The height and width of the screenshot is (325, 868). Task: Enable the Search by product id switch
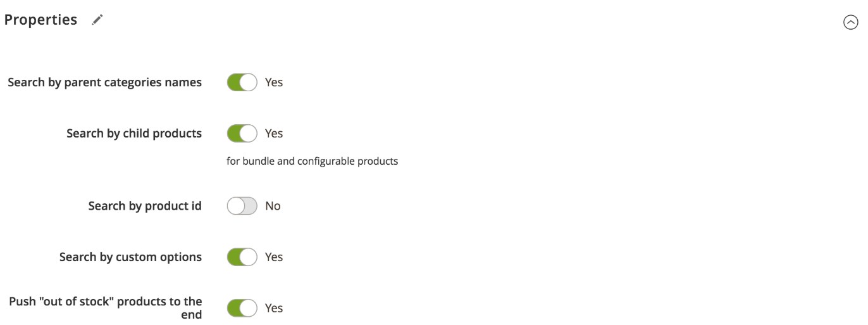click(242, 206)
